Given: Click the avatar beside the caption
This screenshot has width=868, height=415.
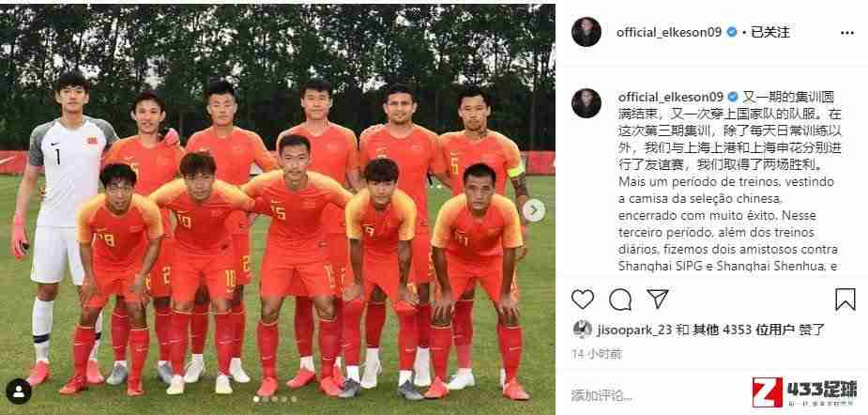Looking at the screenshot, I should [586, 103].
